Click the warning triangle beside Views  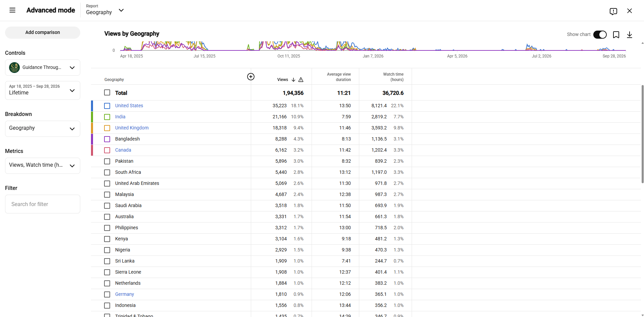click(301, 80)
